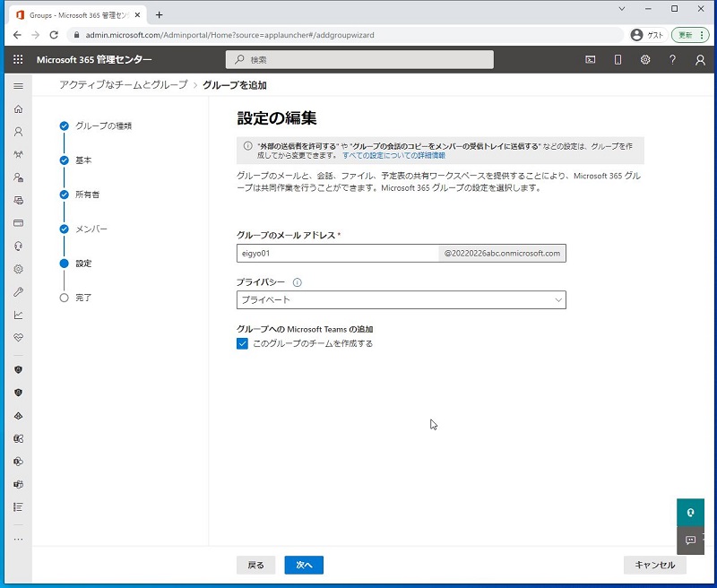The width and height of the screenshot is (717, 588).
Task: Expand the privacy dropdown
Action: pyautogui.click(x=401, y=300)
